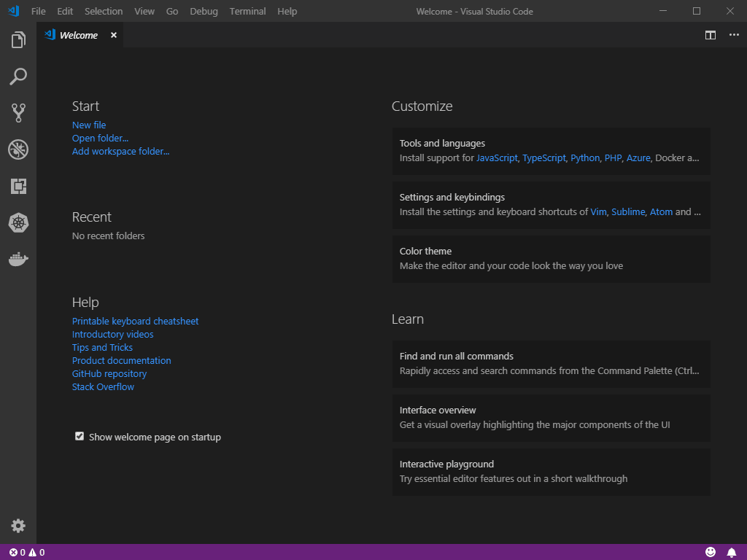Open the Explorer view in activity bar
The image size is (747, 560).
pos(18,40)
